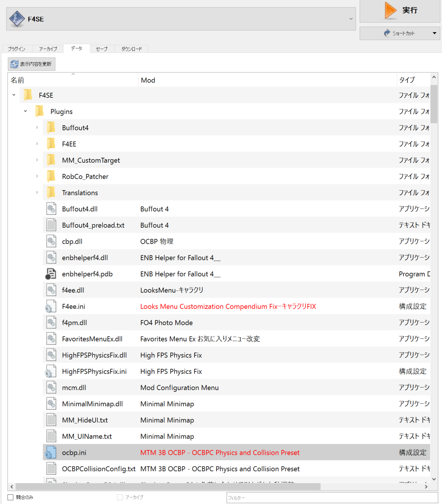The image size is (442, 504).
Task: Click the ocbp.ini file icon
Action: coord(50,453)
